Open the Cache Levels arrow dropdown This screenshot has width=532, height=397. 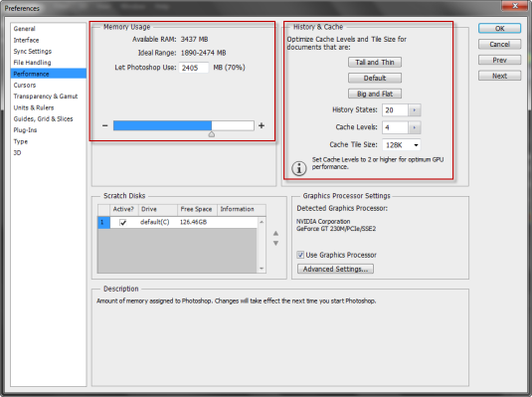coord(415,127)
